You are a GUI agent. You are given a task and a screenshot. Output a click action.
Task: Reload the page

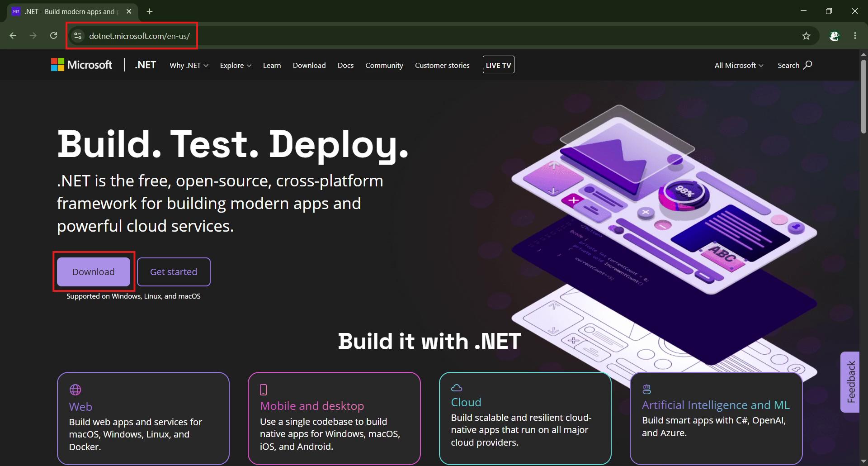53,36
